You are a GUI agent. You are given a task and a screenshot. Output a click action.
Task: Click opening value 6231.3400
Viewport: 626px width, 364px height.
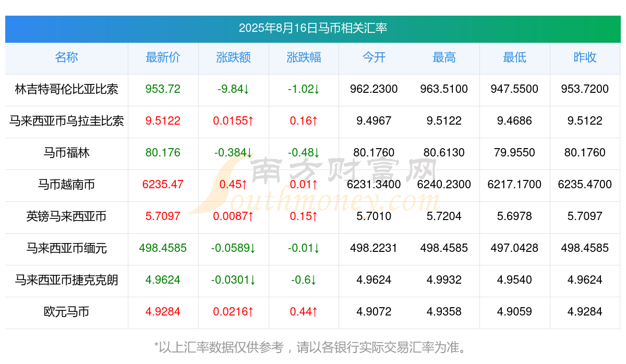click(x=374, y=185)
